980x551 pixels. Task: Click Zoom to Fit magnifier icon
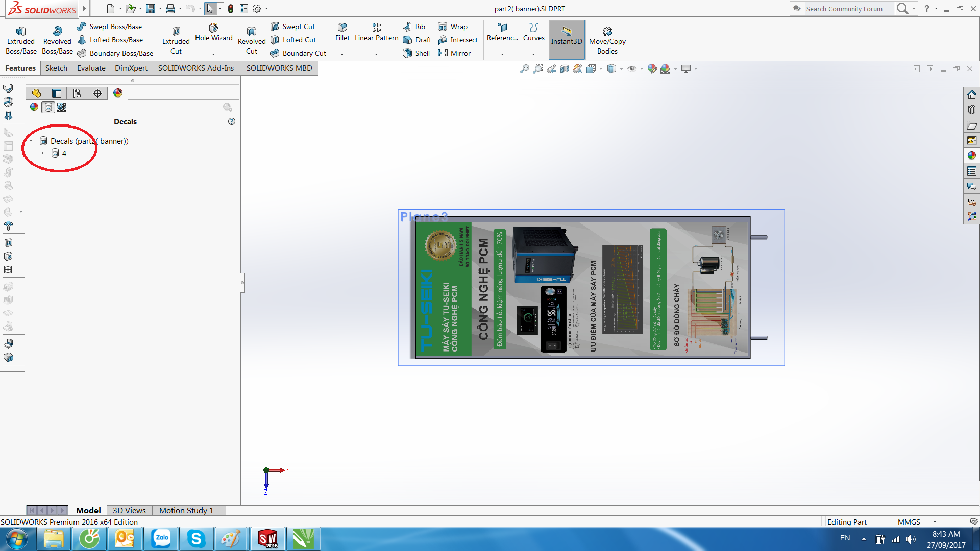point(524,69)
